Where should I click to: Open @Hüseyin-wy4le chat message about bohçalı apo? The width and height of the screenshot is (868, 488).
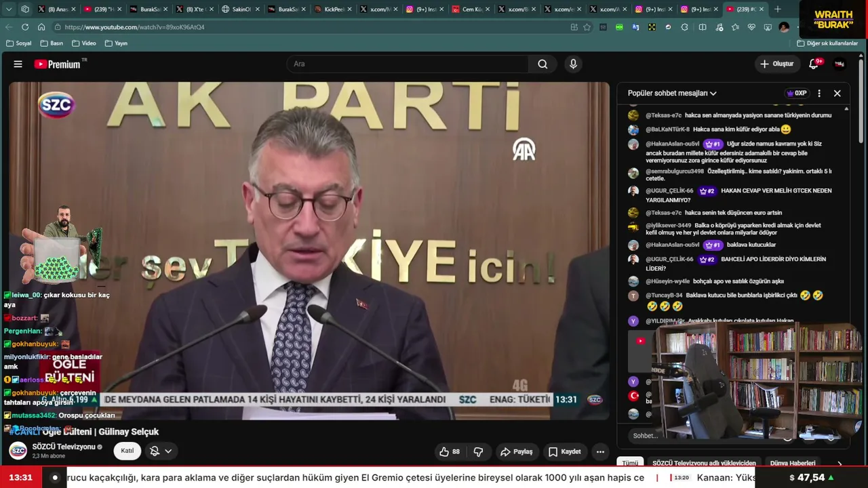click(x=732, y=281)
